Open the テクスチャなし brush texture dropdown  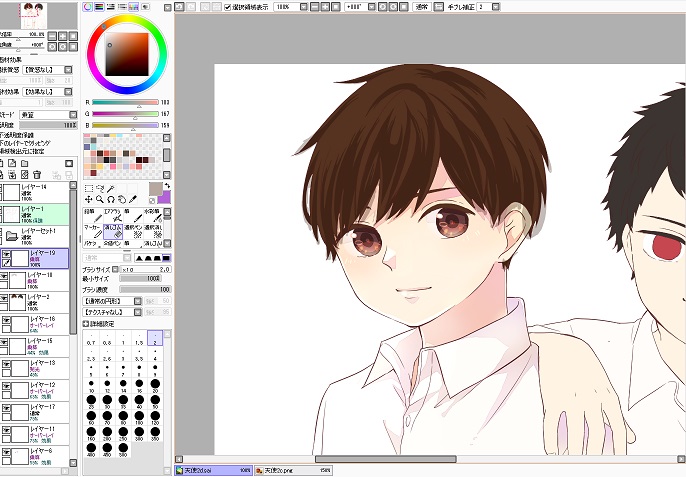point(137,312)
